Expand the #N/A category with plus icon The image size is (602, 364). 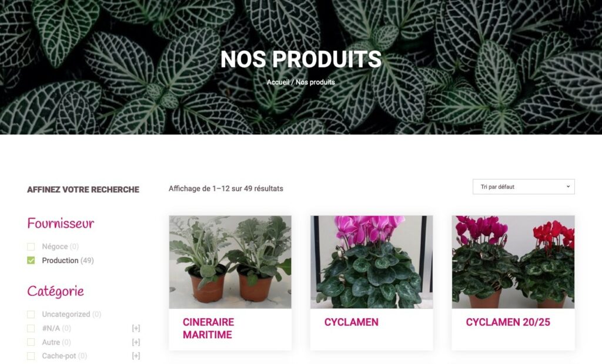[x=136, y=328]
